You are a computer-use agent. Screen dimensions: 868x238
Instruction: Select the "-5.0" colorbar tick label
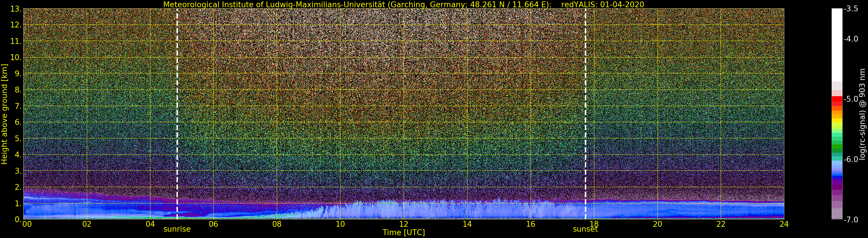(x=851, y=99)
